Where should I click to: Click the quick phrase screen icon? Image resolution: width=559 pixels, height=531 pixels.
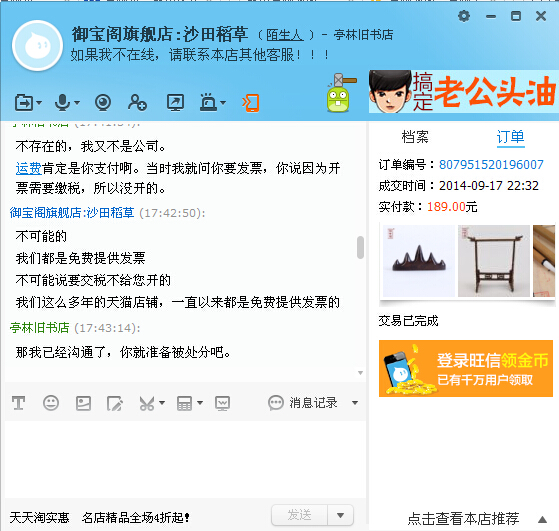tap(222, 403)
